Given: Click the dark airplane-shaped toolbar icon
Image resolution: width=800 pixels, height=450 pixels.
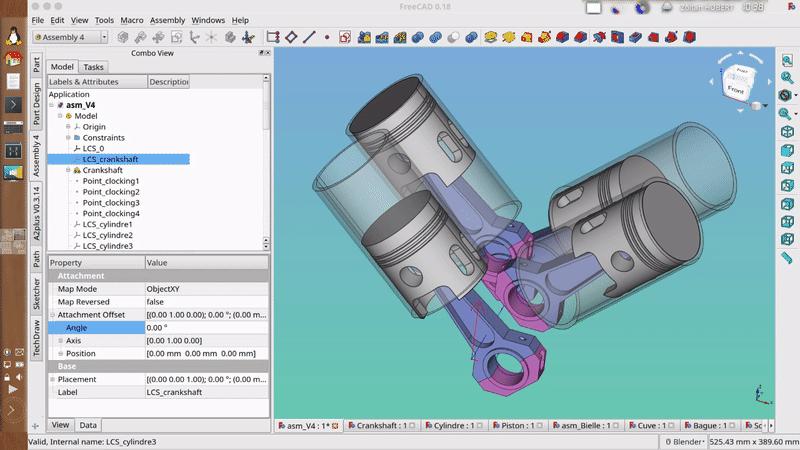Looking at the screenshot, I should 248,37.
